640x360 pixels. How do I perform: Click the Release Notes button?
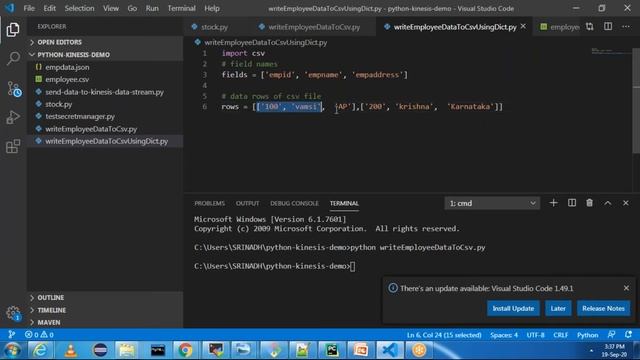[x=603, y=308]
